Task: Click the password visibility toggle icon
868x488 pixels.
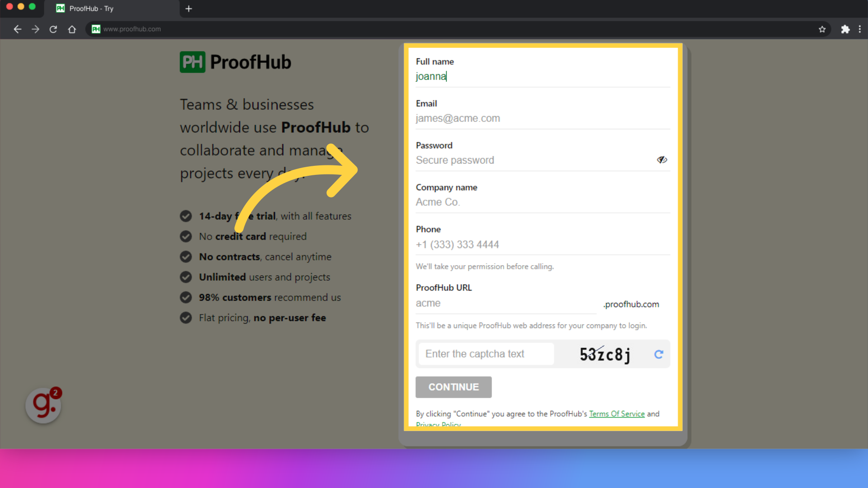Action: (662, 160)
